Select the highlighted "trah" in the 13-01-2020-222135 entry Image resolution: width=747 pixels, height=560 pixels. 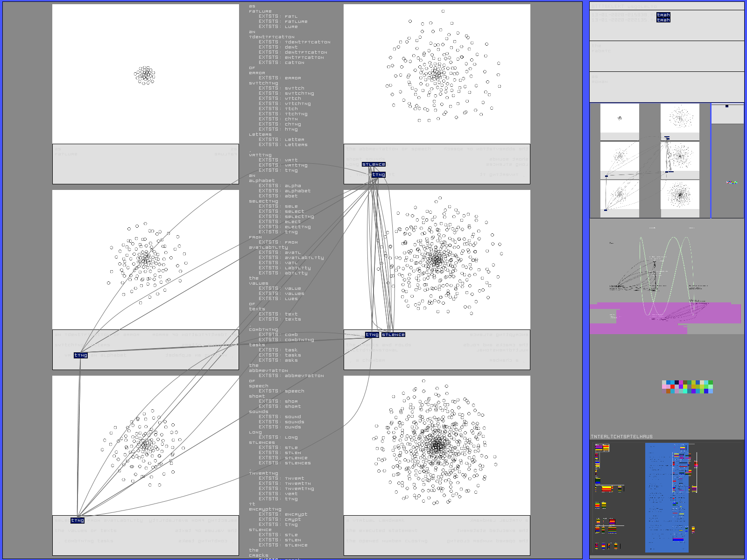click(663, 20)
